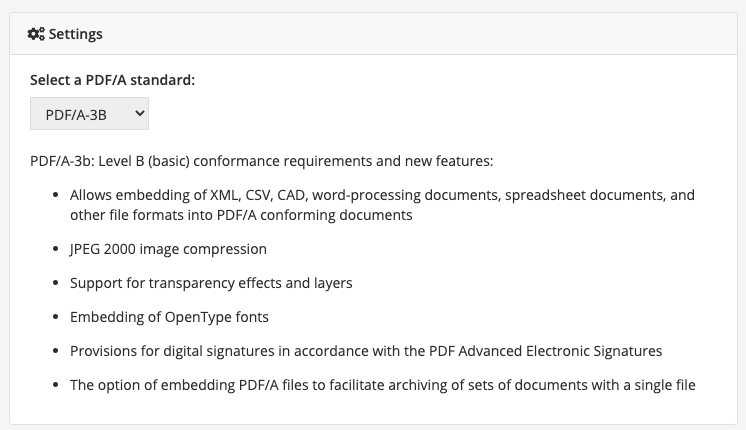The image size is (746, 430).
Task: Click the option of embedding PDF/A files item
Action: [x=382, y=385]
